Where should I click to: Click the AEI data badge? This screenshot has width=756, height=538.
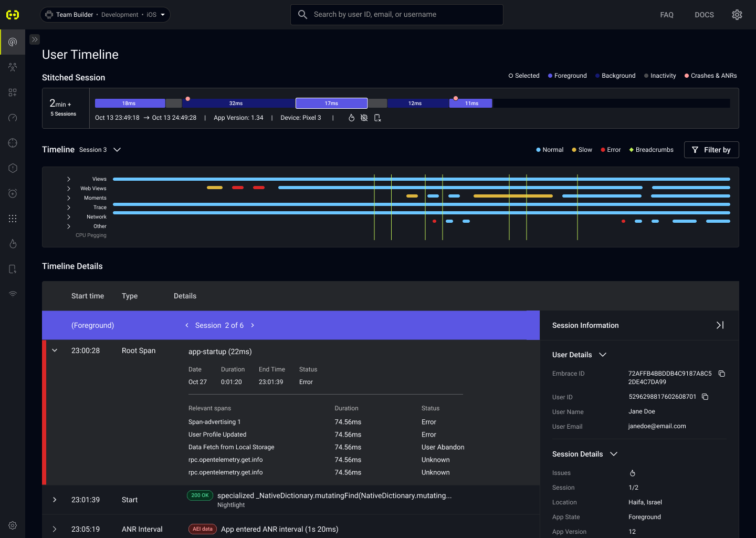[x=203, y=529]
